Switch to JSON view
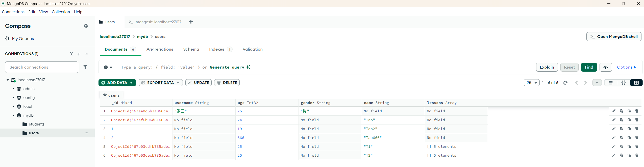This screenshot has width=644, height=167. click(623, 83)
